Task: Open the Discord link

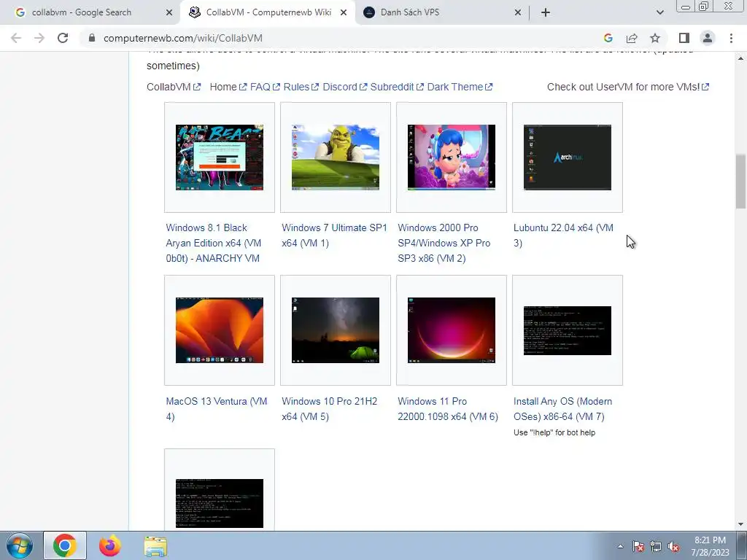Action: point(344,87)
